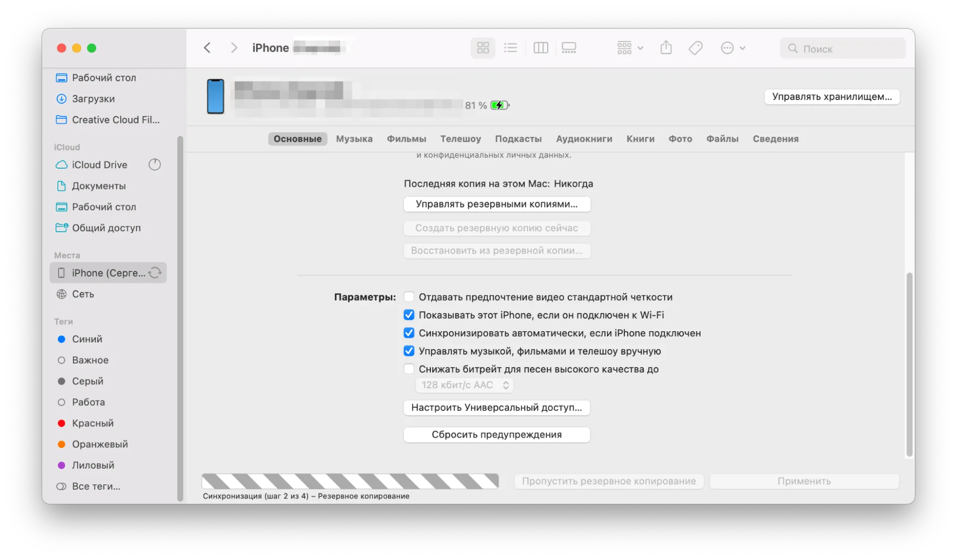Select the Серый tag

coord(88,381)
